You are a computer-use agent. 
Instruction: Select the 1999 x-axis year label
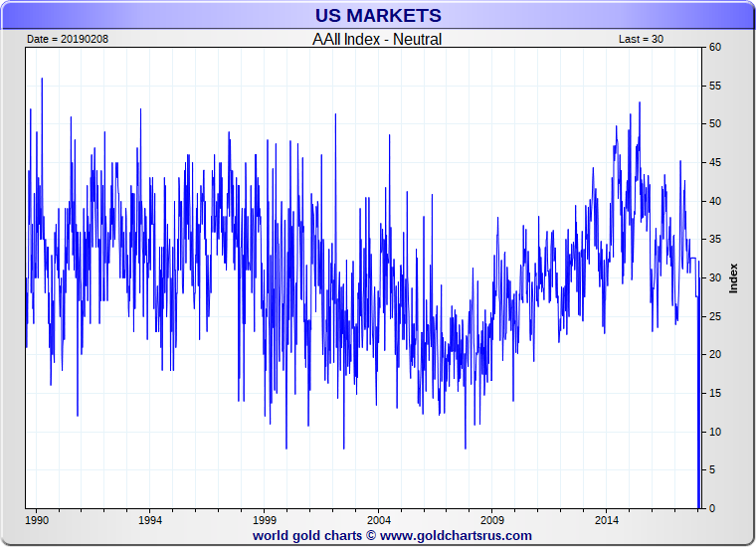pyautogui.click(x=265, y=520)
